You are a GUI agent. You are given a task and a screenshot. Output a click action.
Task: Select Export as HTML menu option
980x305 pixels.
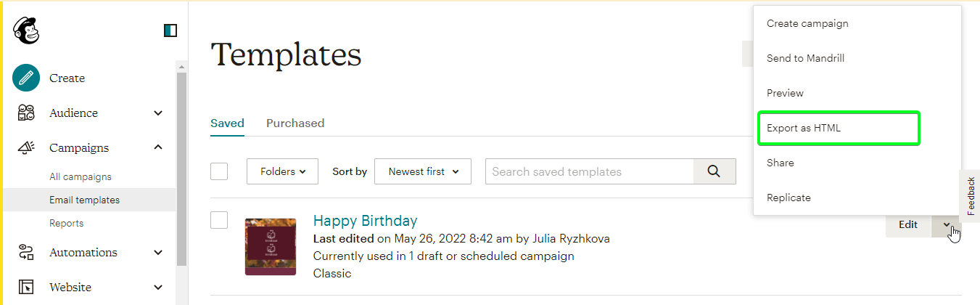(x=839, y=128)
